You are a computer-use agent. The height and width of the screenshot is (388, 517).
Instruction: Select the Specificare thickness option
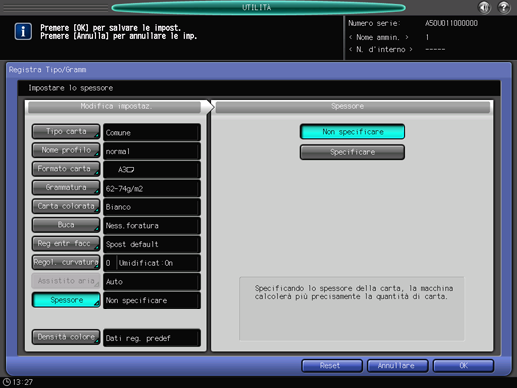[352, 152]
